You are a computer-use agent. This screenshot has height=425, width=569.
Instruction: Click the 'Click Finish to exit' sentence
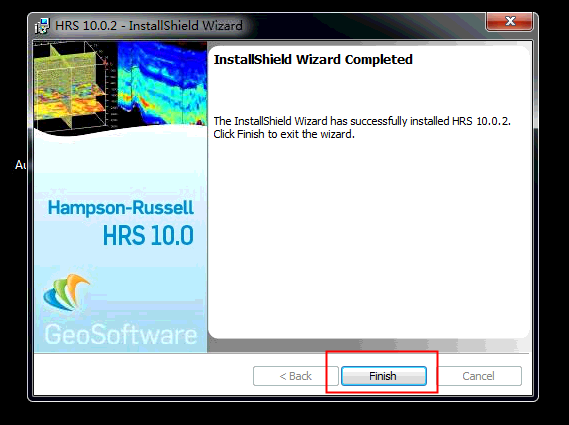click(x=284, y=134)
